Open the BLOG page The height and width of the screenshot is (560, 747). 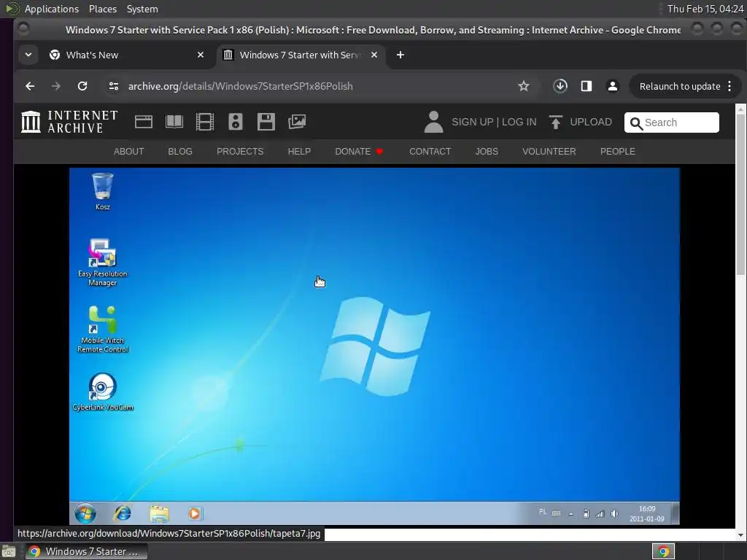(x=180, y=152)
